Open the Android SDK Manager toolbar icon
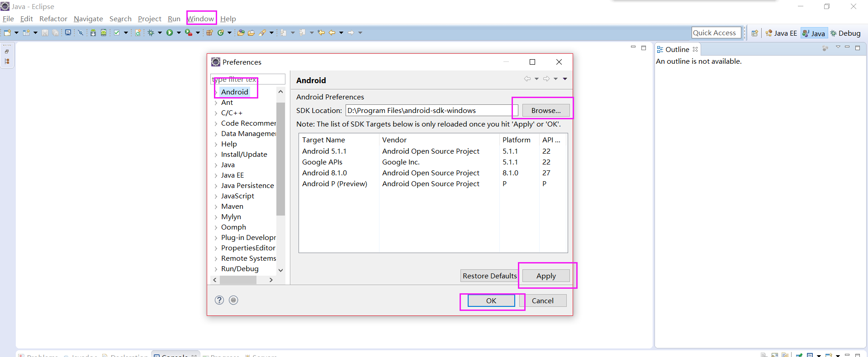 point(93,33)
